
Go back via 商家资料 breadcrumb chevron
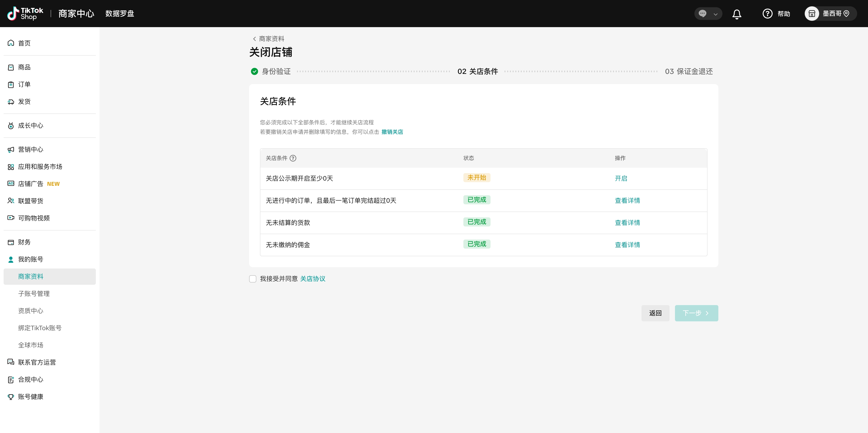coord(254,39)
